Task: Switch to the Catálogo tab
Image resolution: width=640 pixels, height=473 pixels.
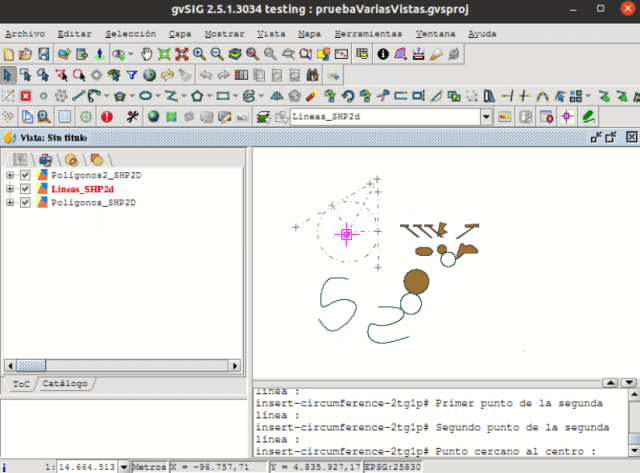Action: 66,384
